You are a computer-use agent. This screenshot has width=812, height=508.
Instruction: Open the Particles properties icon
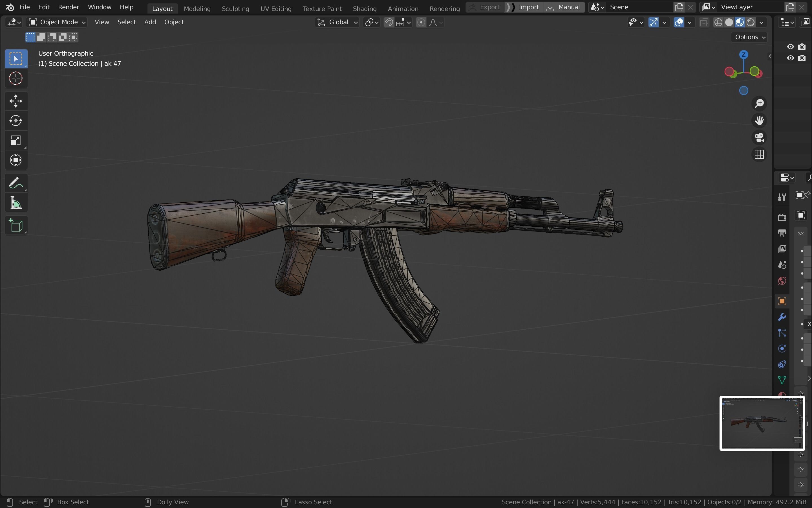click(x=782, y=333)
